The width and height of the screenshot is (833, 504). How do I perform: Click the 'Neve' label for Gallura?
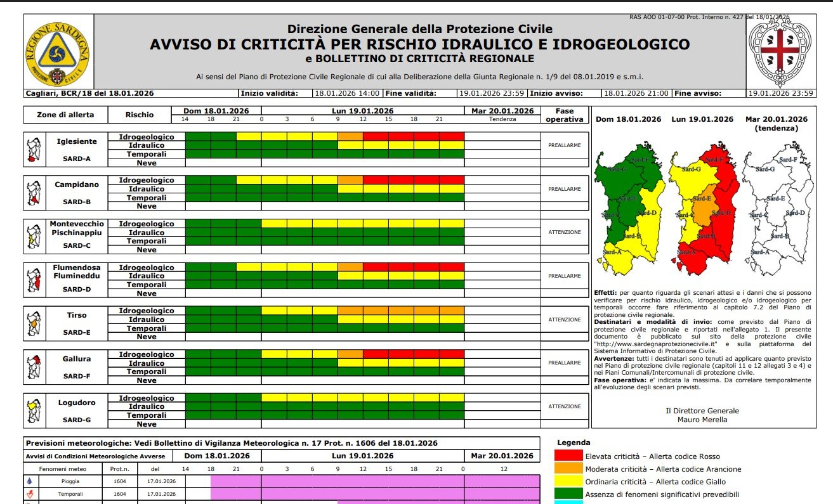[147, 380]
